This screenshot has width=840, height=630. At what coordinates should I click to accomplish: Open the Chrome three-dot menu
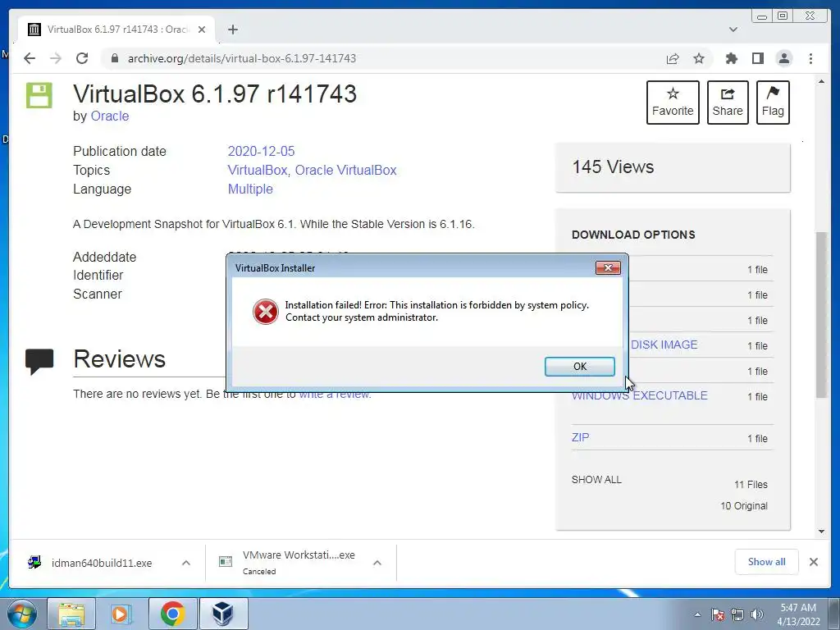(x=810, y=58)
